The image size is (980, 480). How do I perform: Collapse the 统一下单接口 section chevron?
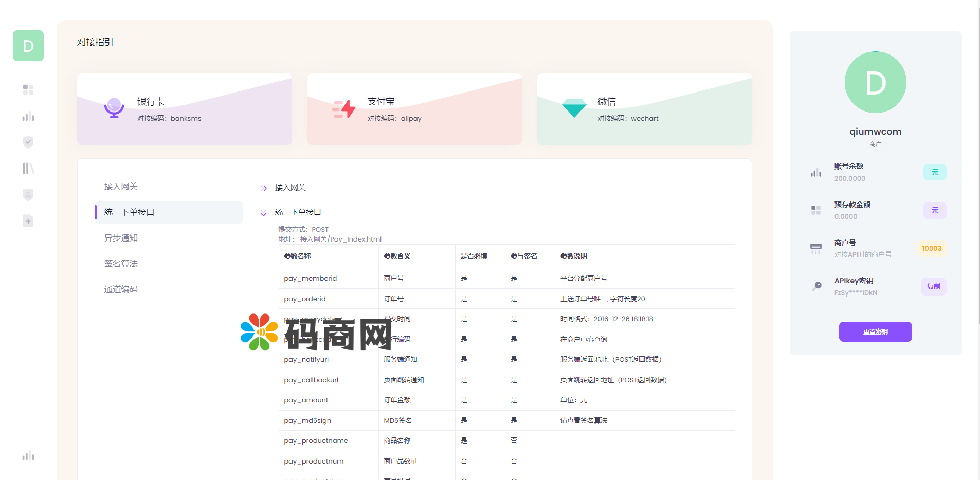264,213
